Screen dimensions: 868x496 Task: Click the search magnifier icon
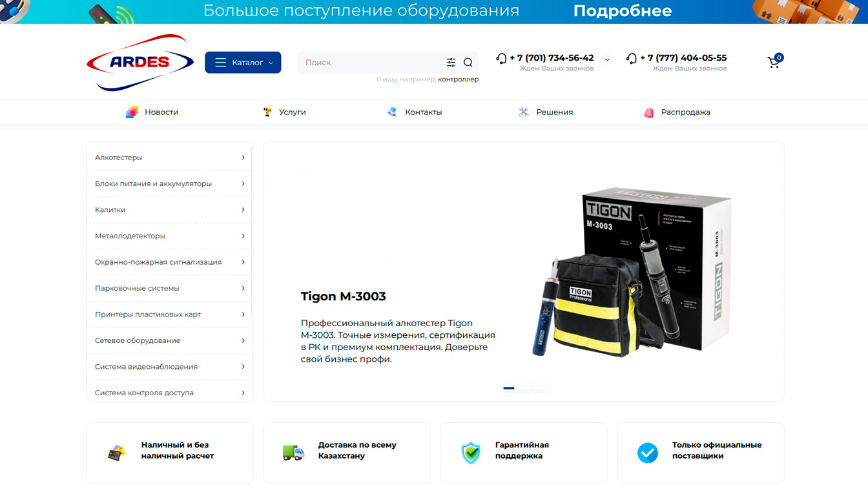468,63
